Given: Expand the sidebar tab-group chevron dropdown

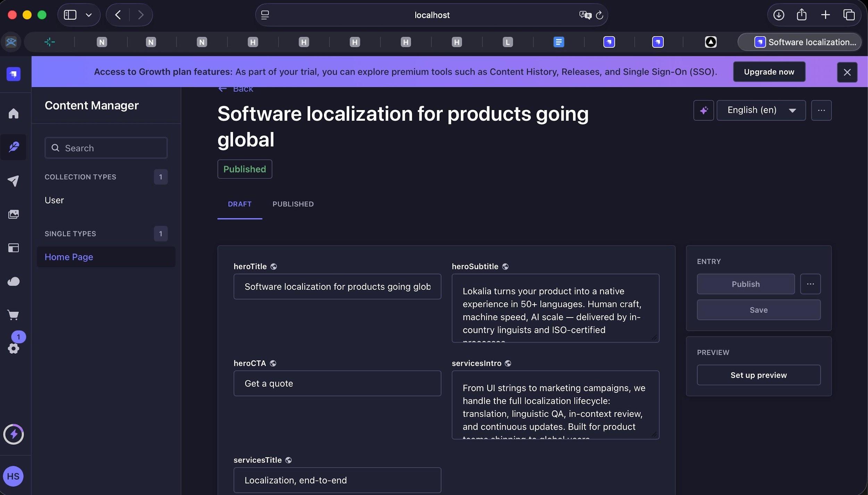Looking at the screenshot, I should coord(89,15).
